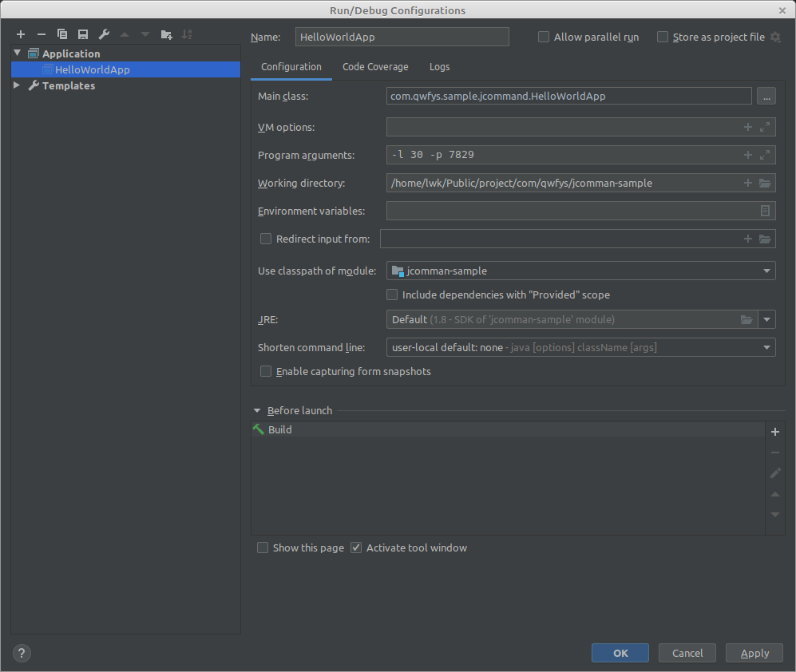Browse for a JRE folder location
This screenshot has width=796, height=672.
click(x=746, y=319)
